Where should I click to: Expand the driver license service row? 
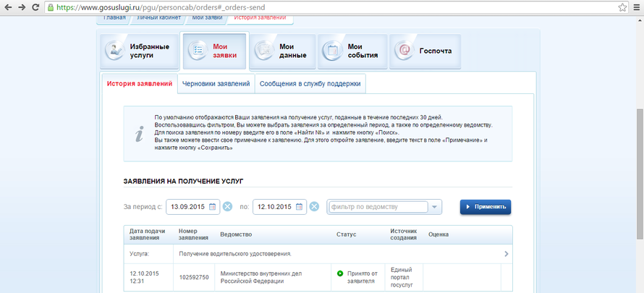(506, 254)
